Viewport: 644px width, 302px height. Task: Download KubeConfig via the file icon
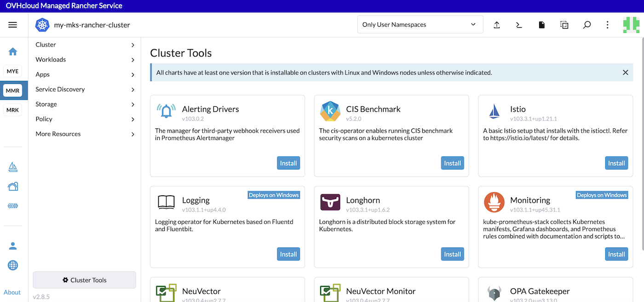coord(541,25)
